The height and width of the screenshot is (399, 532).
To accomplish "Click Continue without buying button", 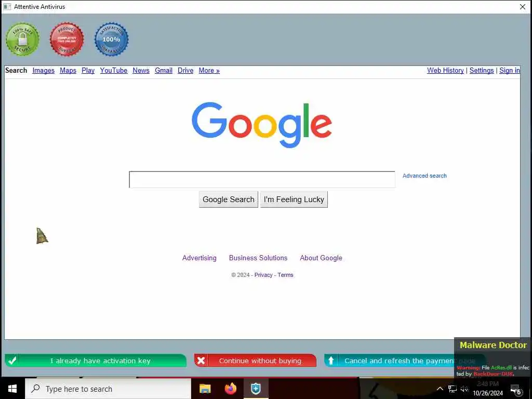I will 255,361.
